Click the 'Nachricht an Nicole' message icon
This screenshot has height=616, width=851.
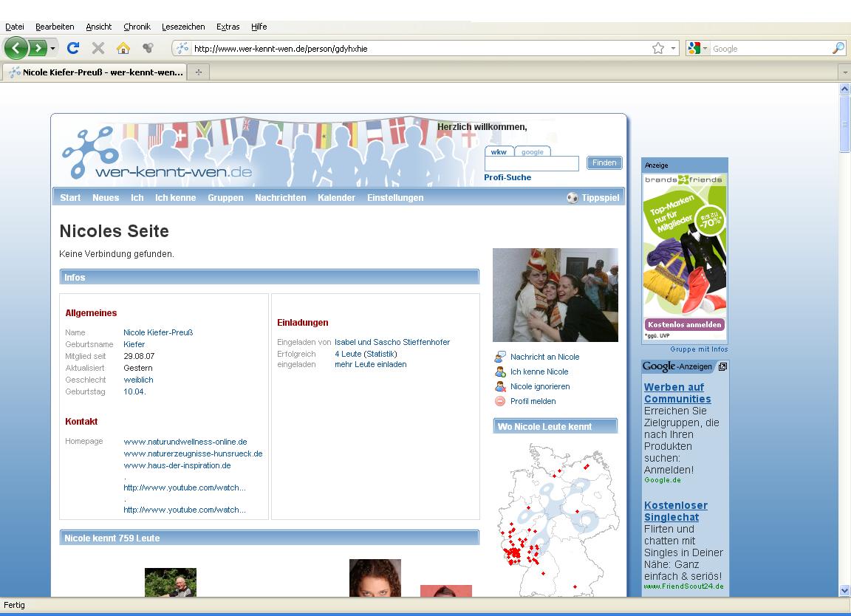[x=500, y=357]
